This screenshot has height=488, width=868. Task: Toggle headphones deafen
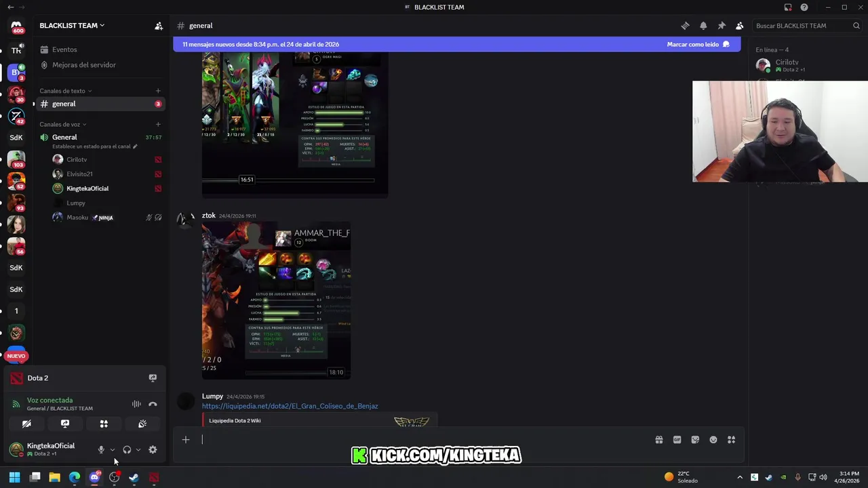[127, 449]
